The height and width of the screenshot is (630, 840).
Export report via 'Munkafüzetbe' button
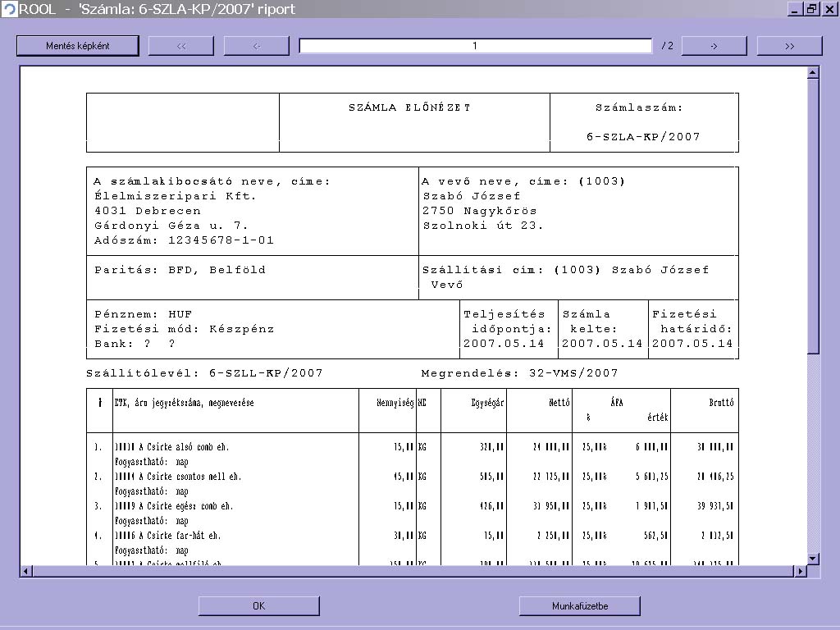(580, 606)
